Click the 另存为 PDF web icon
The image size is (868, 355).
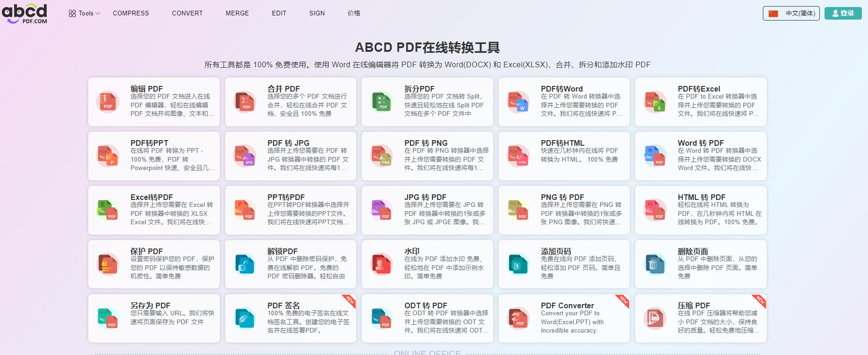point(108,319)
